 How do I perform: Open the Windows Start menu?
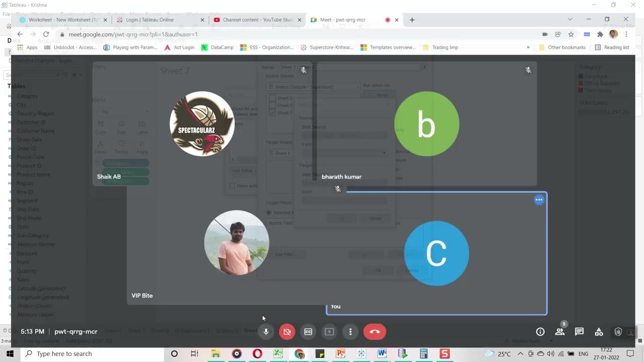click(x=10, y=354)
